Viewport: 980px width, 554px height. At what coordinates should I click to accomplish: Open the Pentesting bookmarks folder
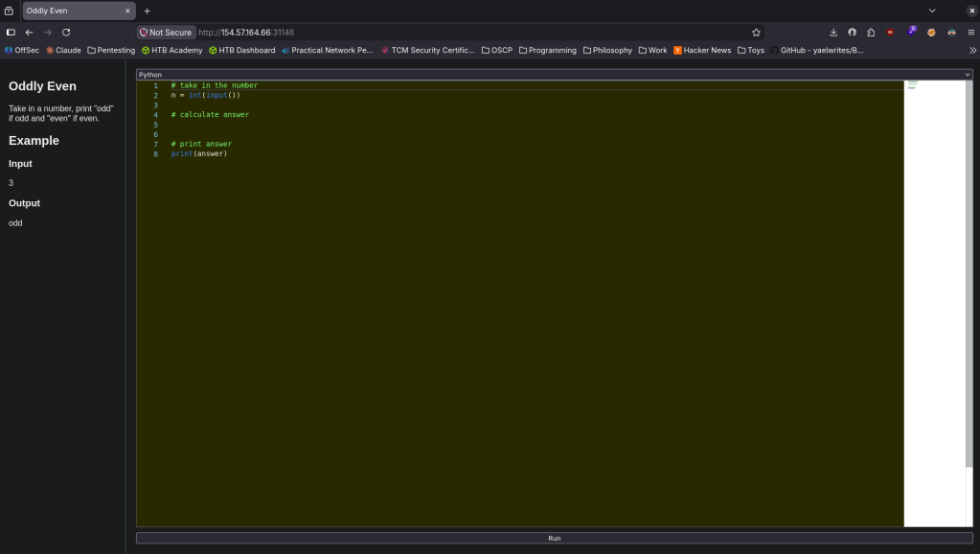111,50
